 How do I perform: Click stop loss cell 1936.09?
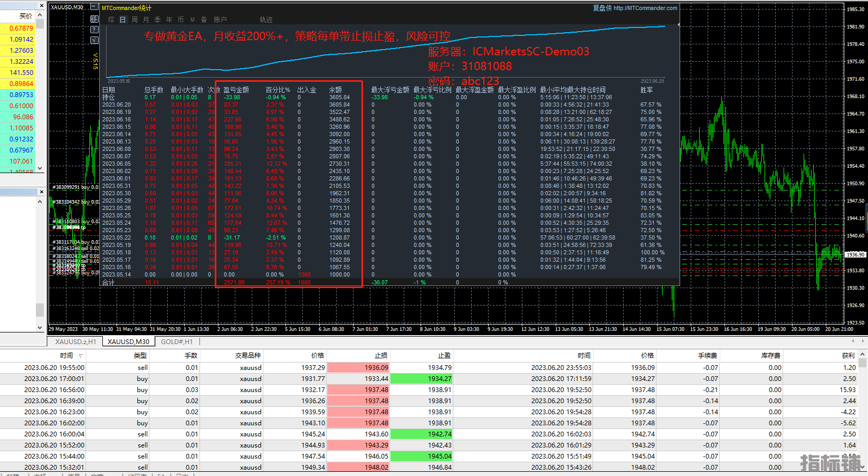click(359, 367)
